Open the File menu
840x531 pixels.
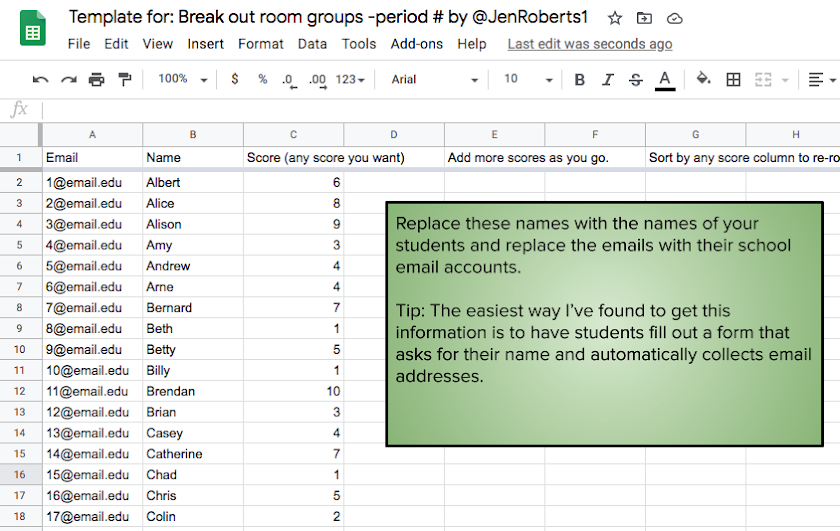pos(79,44)
